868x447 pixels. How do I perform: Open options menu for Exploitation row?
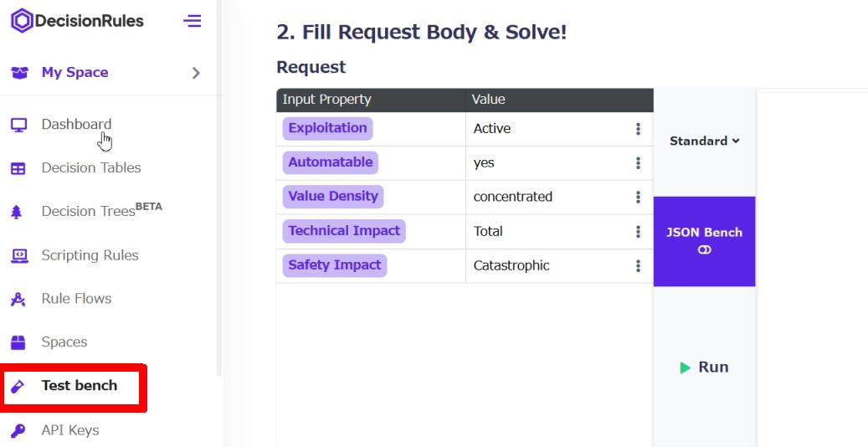638,129
